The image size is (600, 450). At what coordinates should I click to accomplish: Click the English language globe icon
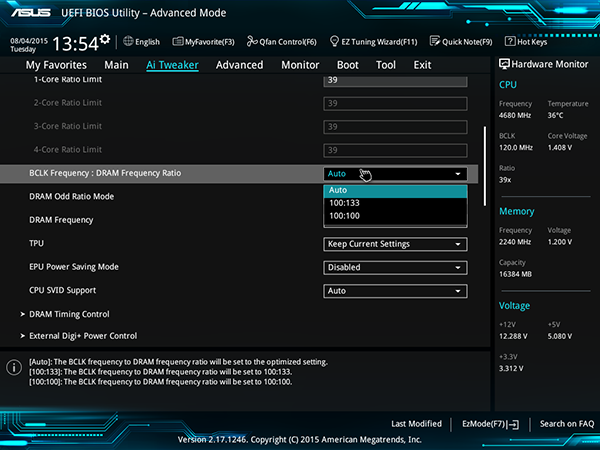[x=128, y=41]
